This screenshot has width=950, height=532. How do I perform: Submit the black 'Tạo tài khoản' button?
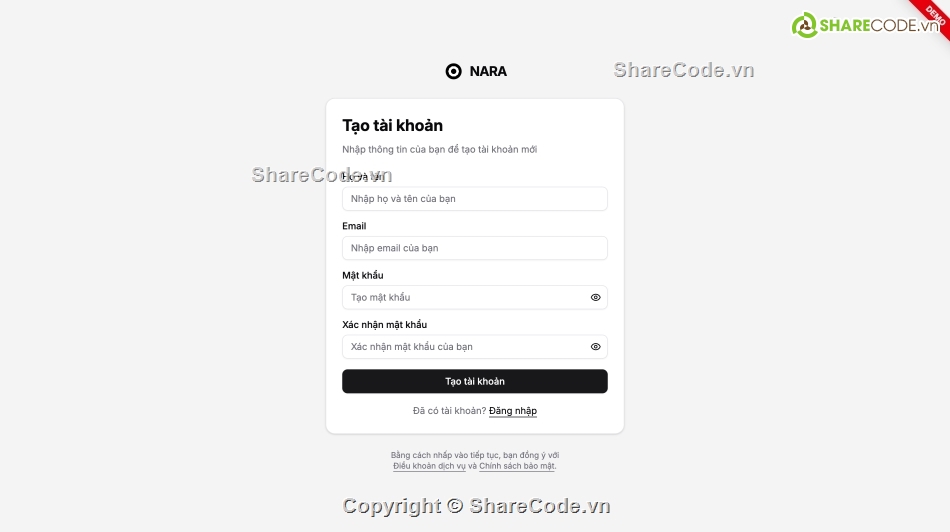(474, 382)
